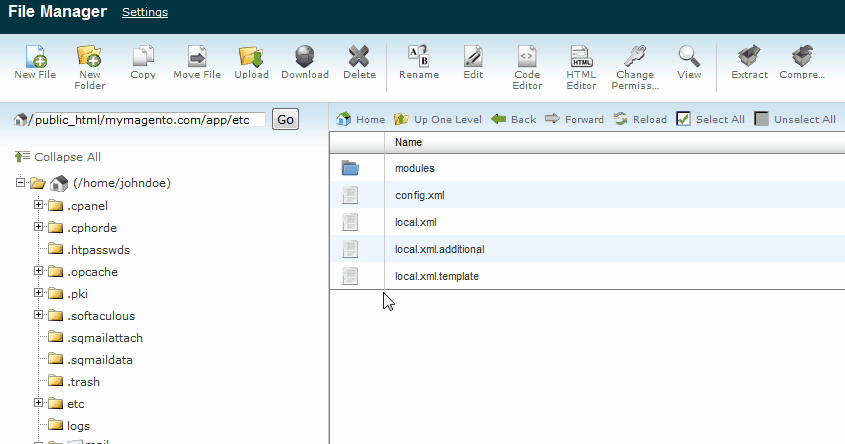The width and height of the screenshot is (845, 444).
Task: Click the Go button
Action: (285, 120)
